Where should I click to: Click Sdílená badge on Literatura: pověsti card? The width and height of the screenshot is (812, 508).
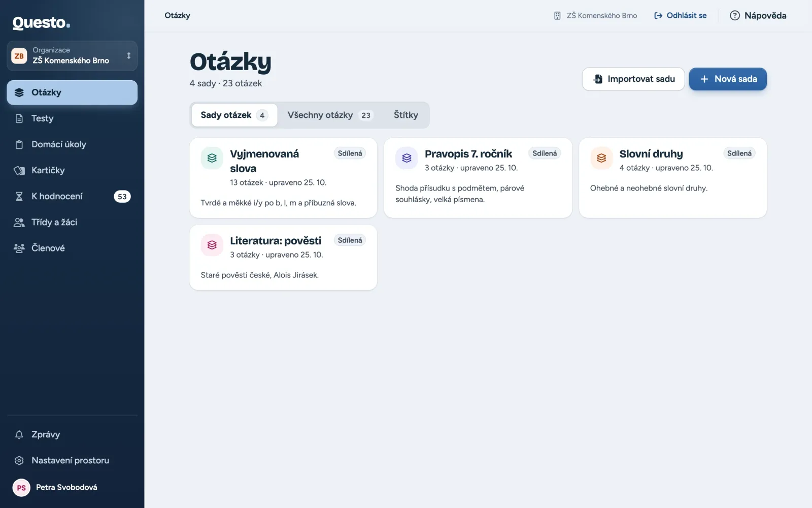click(350, 240)
